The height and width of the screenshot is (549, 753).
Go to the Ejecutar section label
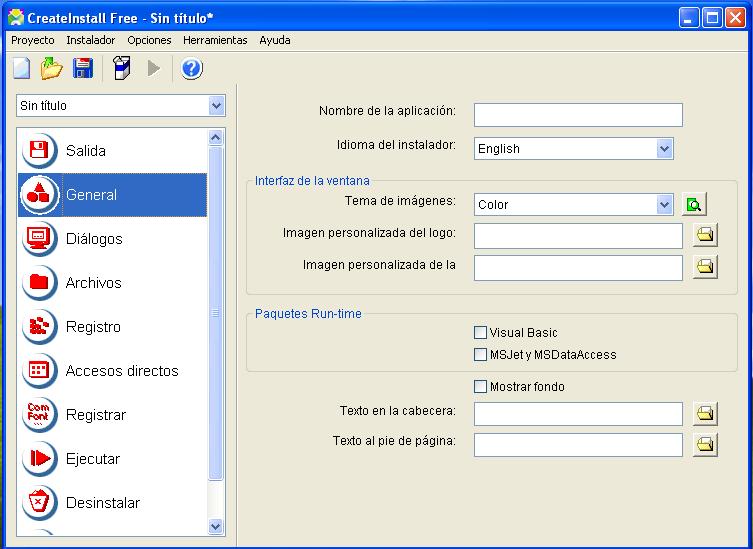coord(93,459)
